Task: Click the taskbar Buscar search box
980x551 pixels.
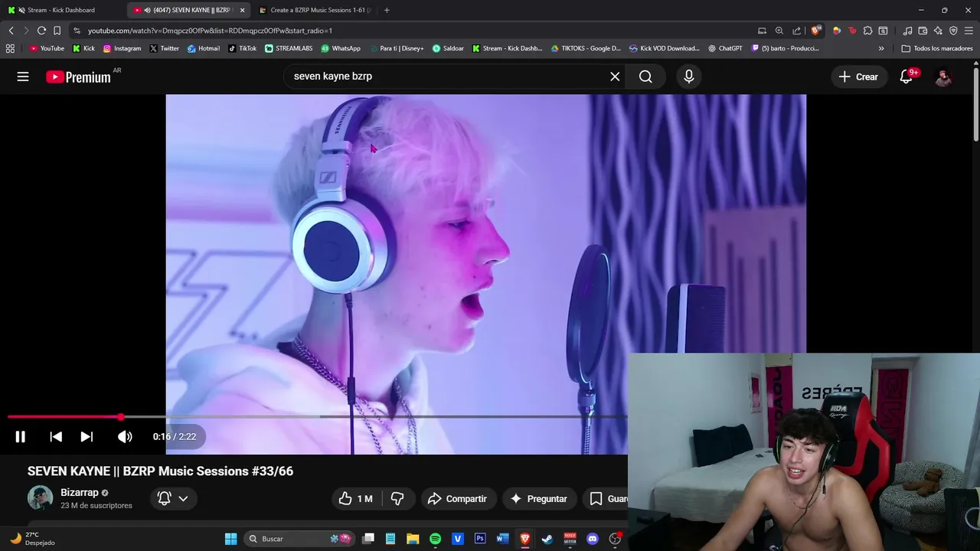Action: (299, 539)
